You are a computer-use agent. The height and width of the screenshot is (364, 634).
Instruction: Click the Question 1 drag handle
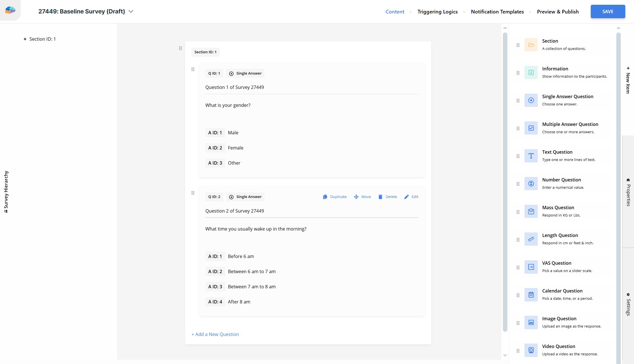[193, 69]
